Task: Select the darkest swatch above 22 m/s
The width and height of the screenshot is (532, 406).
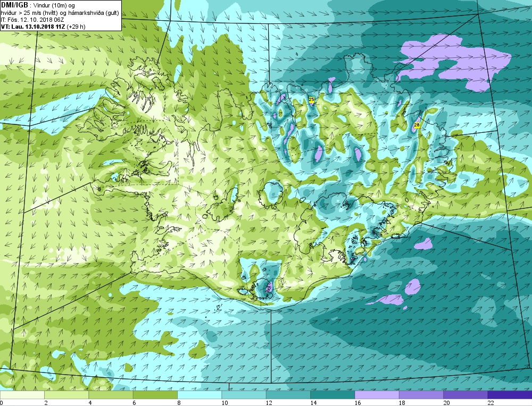Action: (510, 395)
